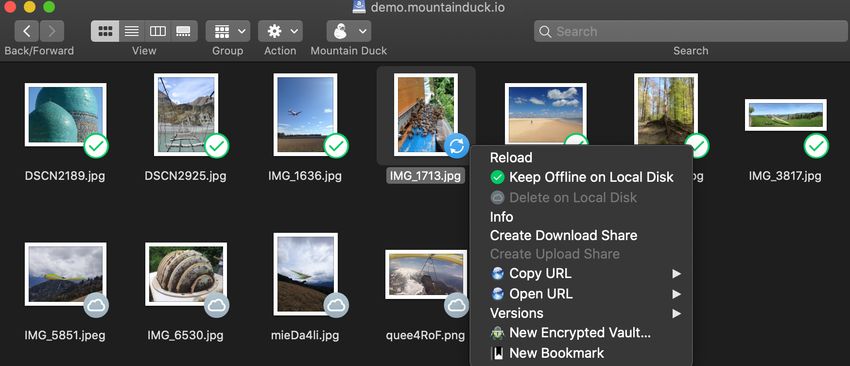Select the IMG_3817.jpg panorama thumbnail
Image resolution: width=850 pixels, height=366 pixels.
click(786, 114)
